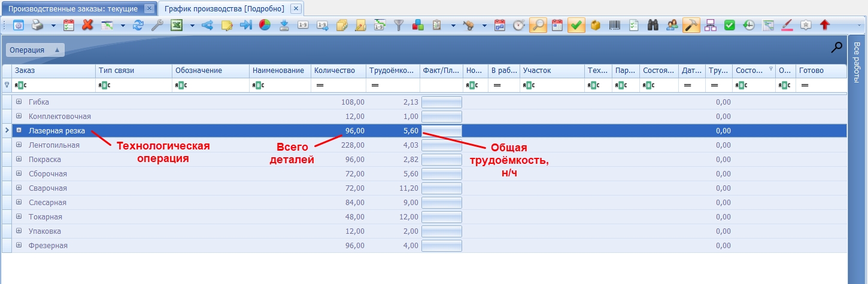The height and width of the screenshot is (284, 868).
Task: Open settings with the wrench icon
Action: [x=157, y=25]
